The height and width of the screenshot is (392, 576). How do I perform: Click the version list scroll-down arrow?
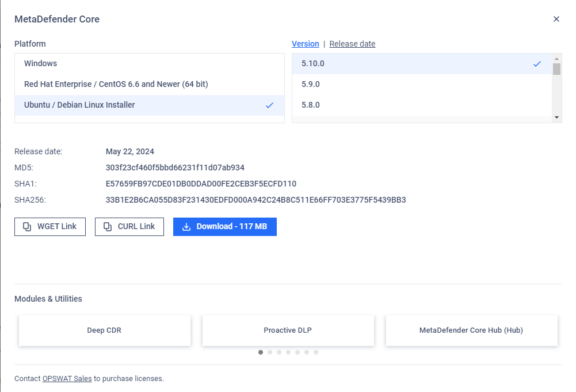pos(557,117)
